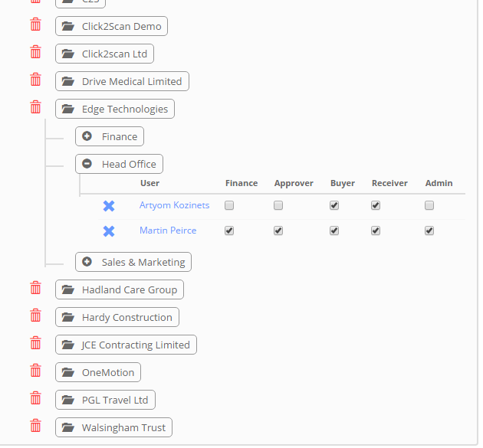483x448 pixels.
Task: Collapse the Head Office department node
Action: tap(119, 164)
